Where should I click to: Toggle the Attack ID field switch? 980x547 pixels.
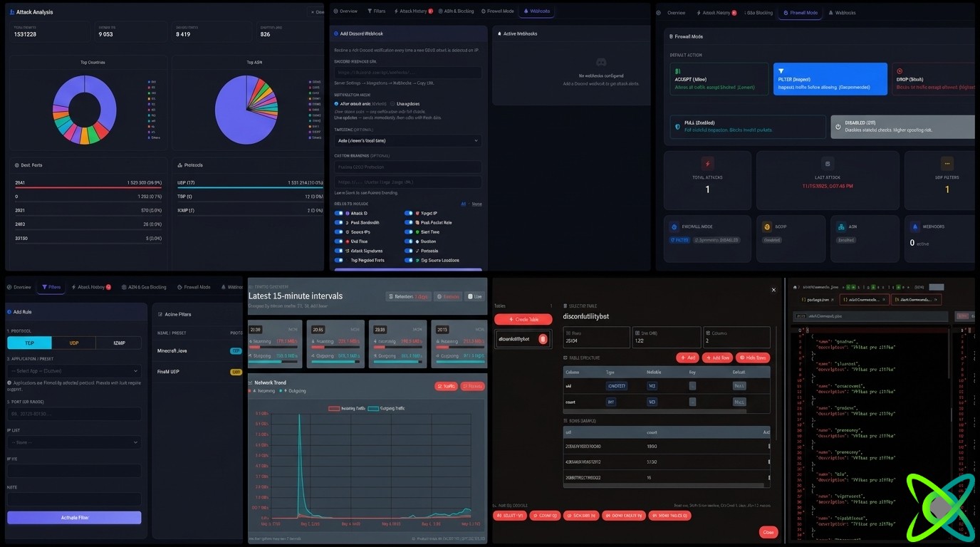click(339, 213)
